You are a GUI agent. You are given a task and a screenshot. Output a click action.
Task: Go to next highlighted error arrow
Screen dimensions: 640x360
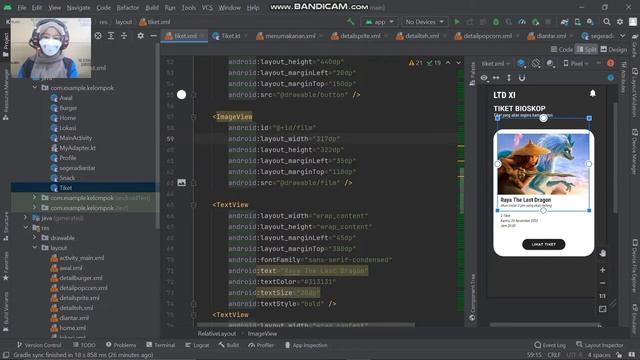(x=458, y=62)
